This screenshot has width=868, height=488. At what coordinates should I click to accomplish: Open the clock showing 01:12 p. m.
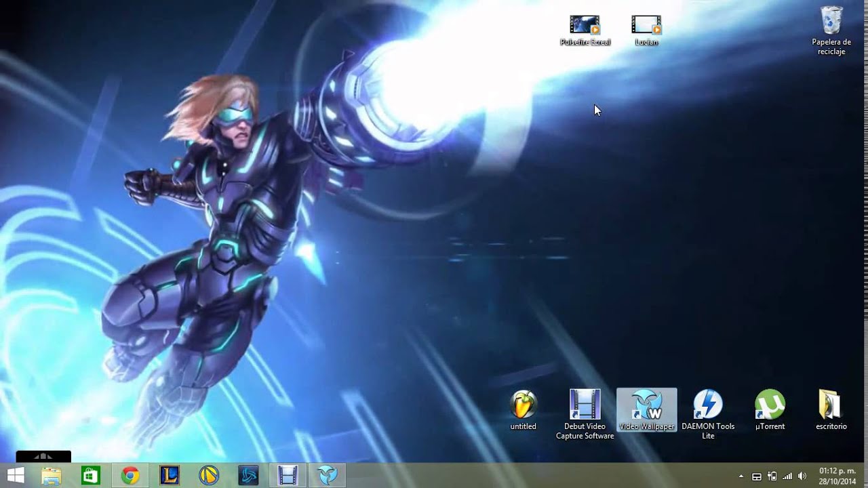point(837,476)
